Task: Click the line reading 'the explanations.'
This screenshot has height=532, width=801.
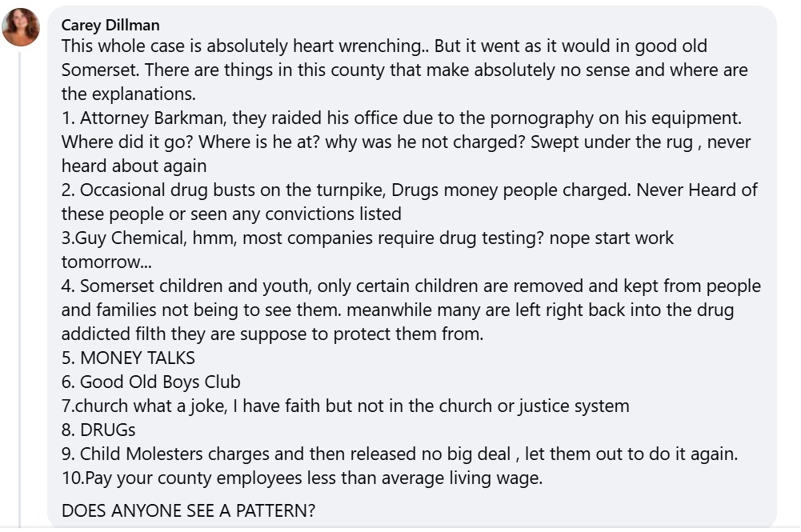Action: coord(129,94)
